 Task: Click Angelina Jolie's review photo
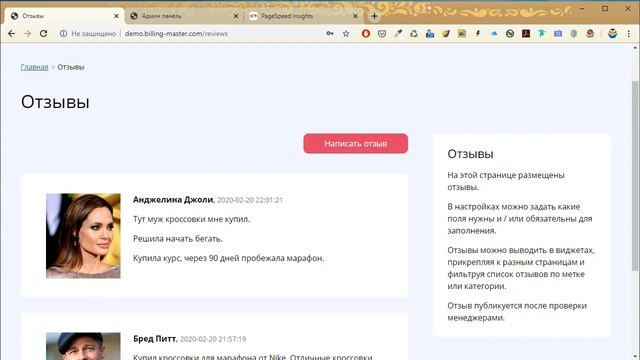83,236
